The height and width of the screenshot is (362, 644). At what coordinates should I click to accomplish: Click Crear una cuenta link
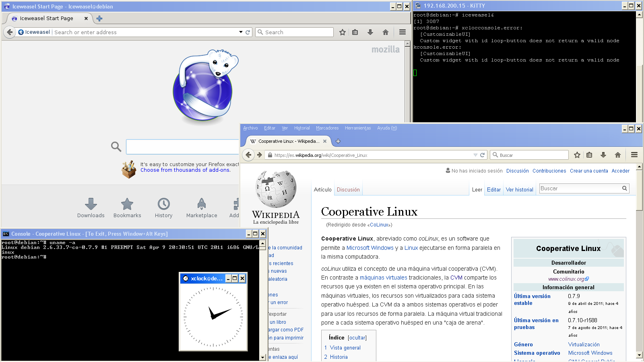[589, 171]
